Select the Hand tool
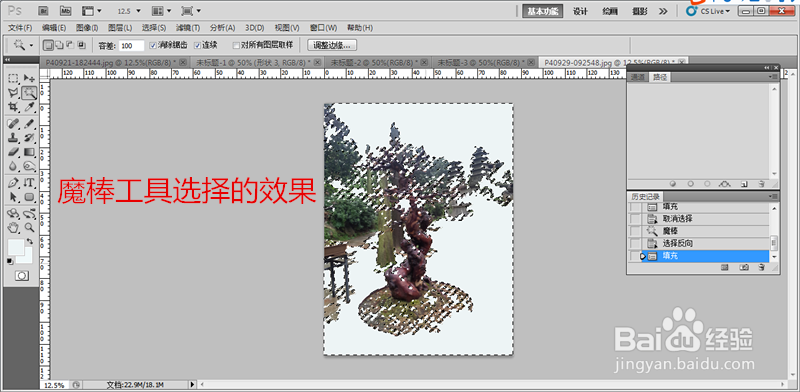The width and height of the screenshot is (800, 392). pos(14,228)
